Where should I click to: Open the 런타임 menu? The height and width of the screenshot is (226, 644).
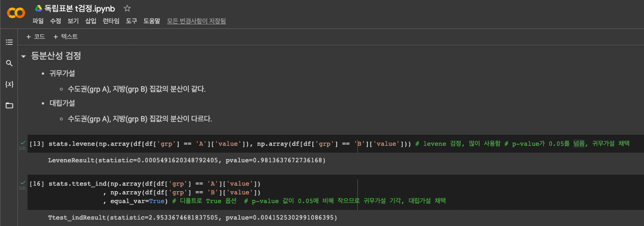[x=111, y=21]
